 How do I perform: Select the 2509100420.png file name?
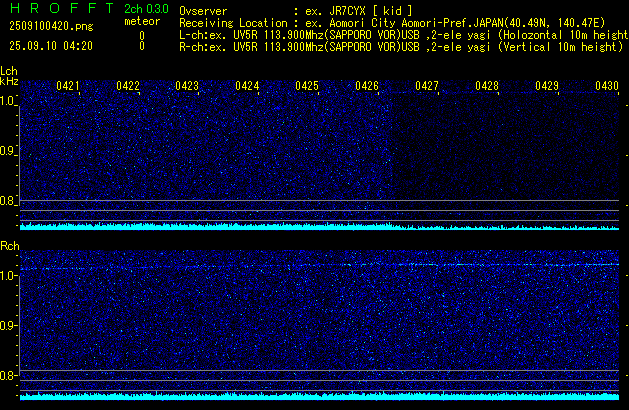pos(51,26)
